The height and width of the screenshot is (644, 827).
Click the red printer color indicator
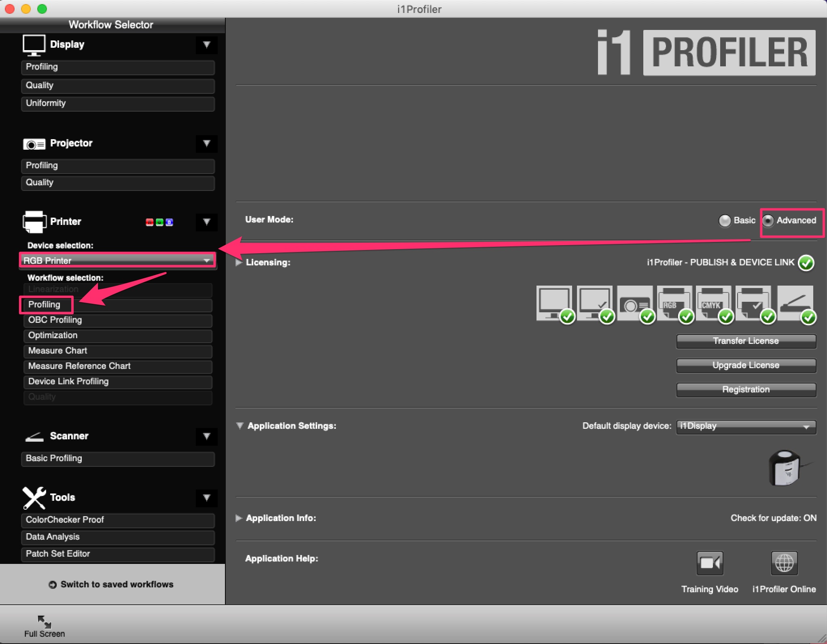[149, 222]
